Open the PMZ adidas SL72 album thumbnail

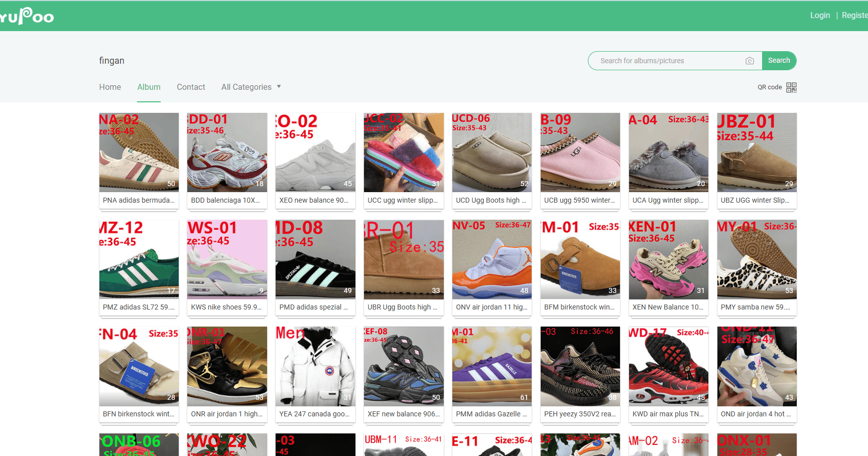pyautogui.click(x=139, y=259)
